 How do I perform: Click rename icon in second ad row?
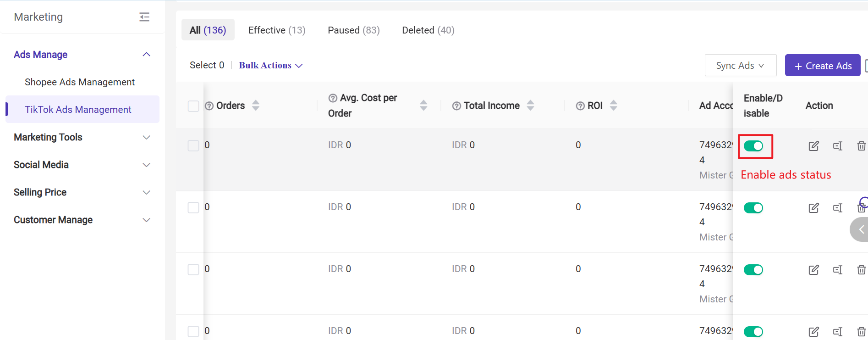point(837,208)
